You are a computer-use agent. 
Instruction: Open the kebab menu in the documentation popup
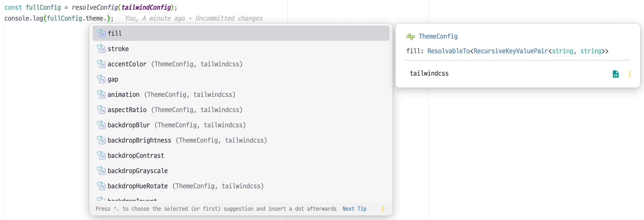tap(630, 74)
